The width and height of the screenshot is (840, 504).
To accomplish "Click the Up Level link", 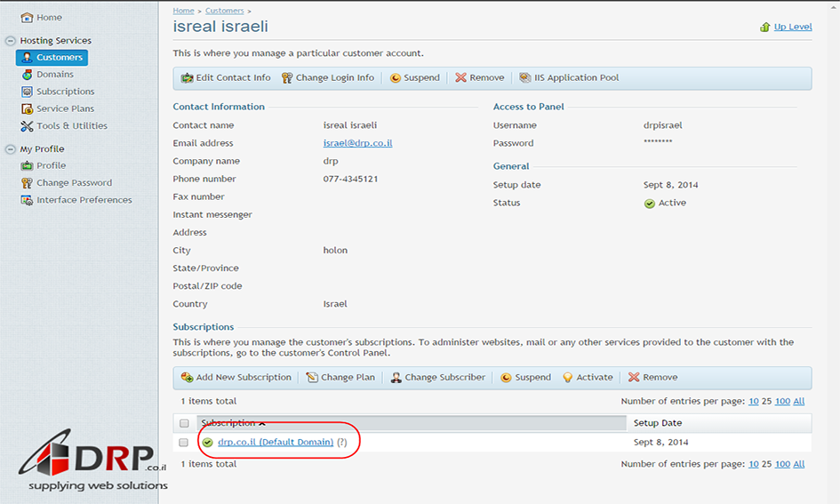I will pos(792,27).
